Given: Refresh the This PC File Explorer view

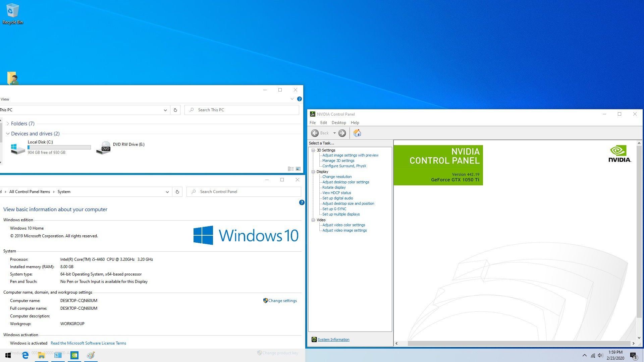Looking at the screenshot, I should (175, 110).
